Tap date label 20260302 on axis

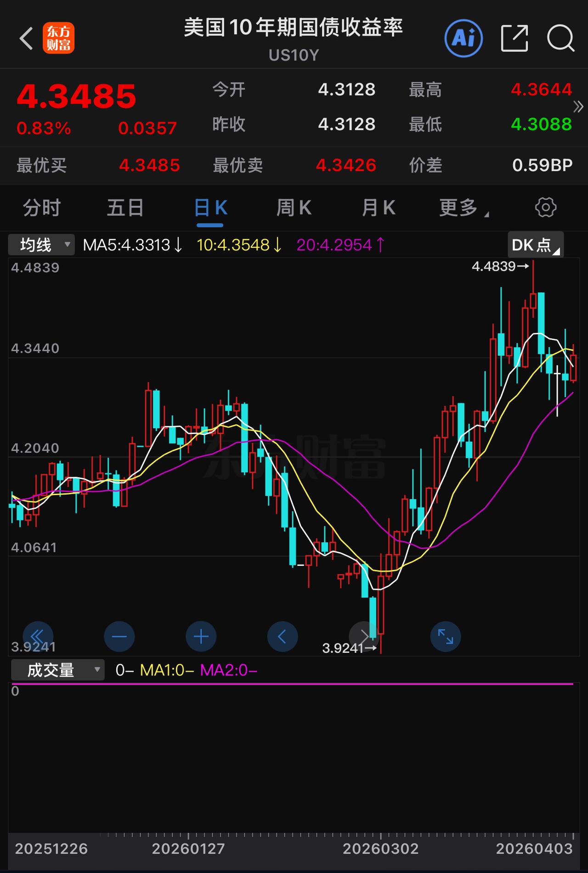[381, 849]
